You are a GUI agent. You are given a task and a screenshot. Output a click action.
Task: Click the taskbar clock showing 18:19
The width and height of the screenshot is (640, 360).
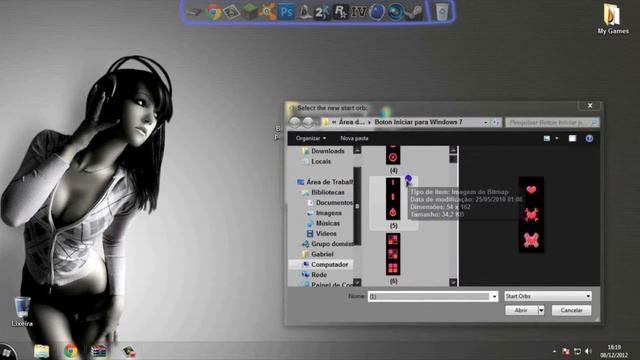point(614,351)
